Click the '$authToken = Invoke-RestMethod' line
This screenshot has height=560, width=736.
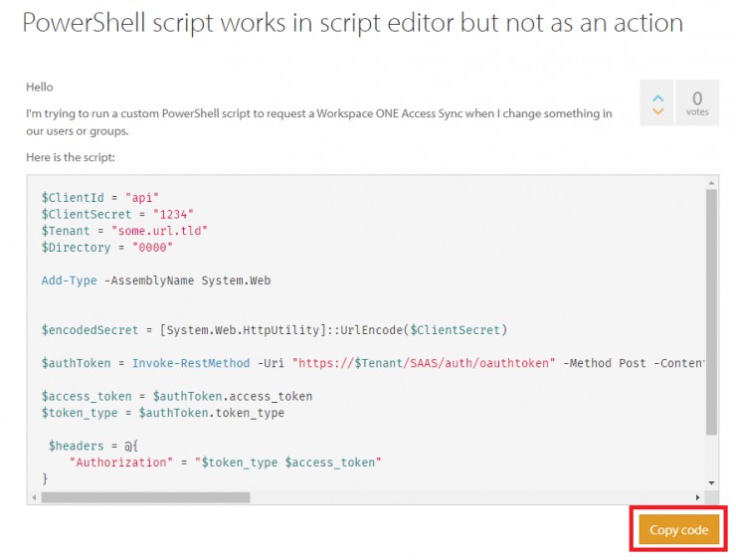pyautogui.click(x=373, y=363)
